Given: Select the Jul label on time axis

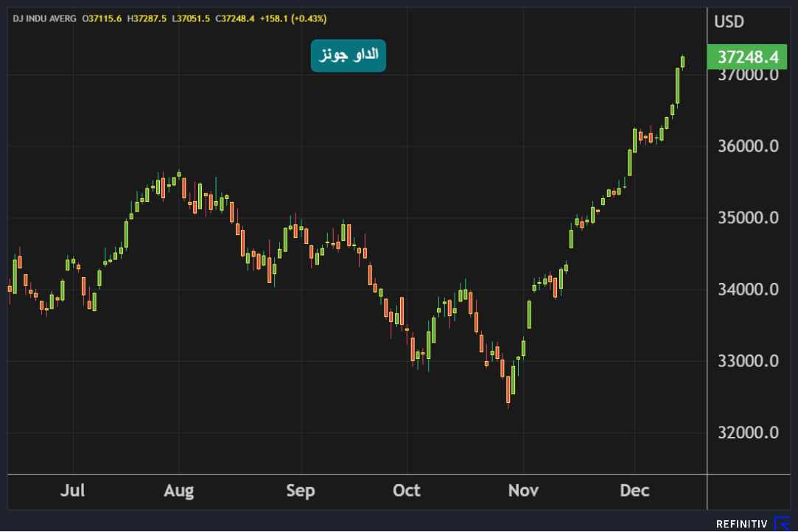Looking at the screenshot, I should (72, 491).
